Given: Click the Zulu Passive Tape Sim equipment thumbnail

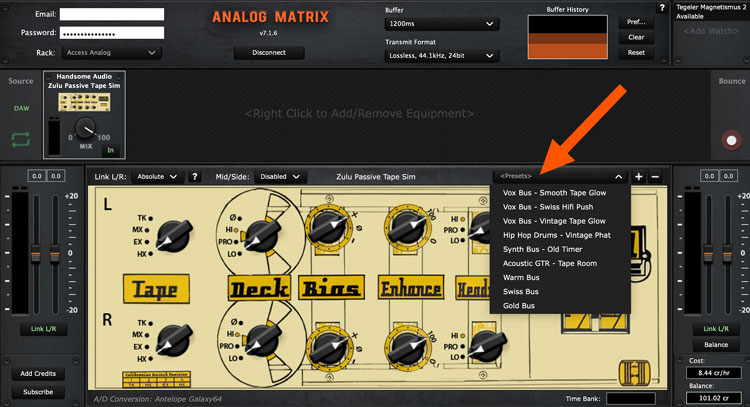Looking at the screenshot, I should (84, 103).
